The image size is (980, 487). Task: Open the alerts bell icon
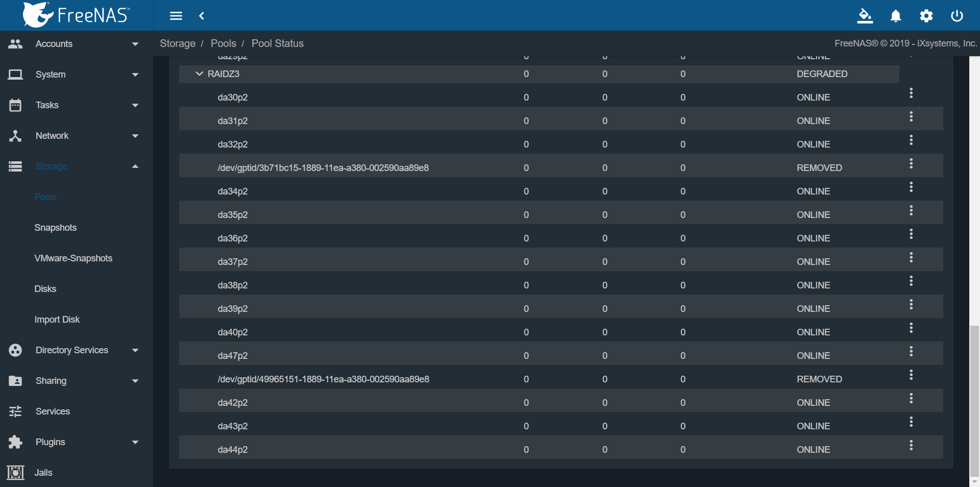tap(896, 16)
